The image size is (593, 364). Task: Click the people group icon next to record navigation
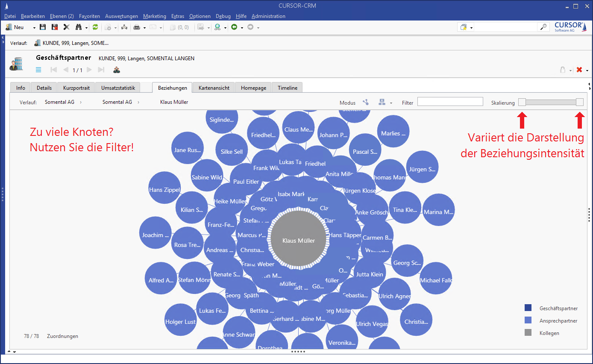pos(117,70)
